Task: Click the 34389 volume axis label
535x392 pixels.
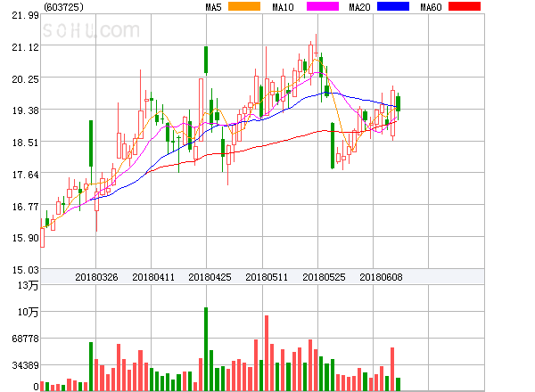Action: coord(25,366)
